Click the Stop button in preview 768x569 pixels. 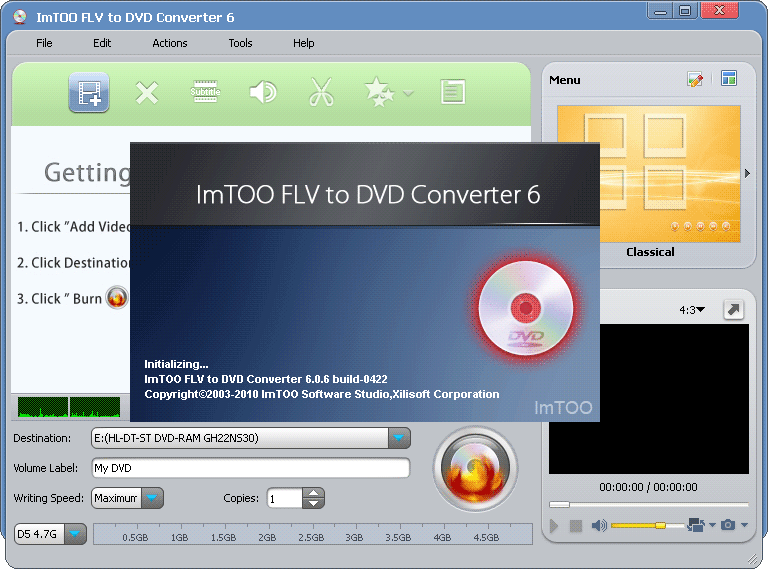pyautogui.click(x=576, y=526)
